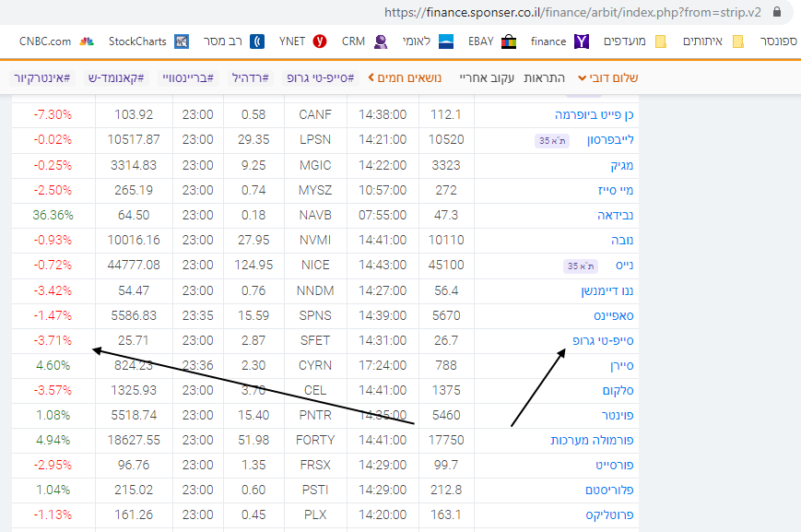Open the התראות alerts menu item

tap(544, 77)
